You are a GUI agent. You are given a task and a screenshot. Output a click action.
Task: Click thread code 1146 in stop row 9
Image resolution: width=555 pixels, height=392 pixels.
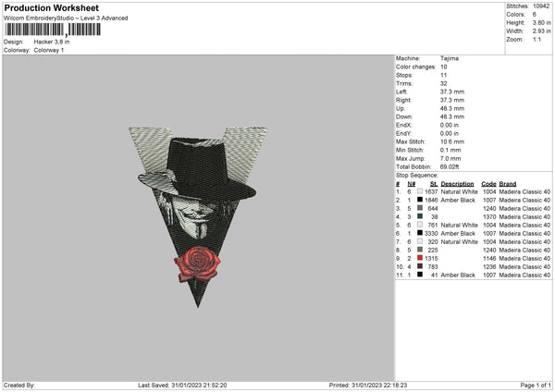point(489,259)
